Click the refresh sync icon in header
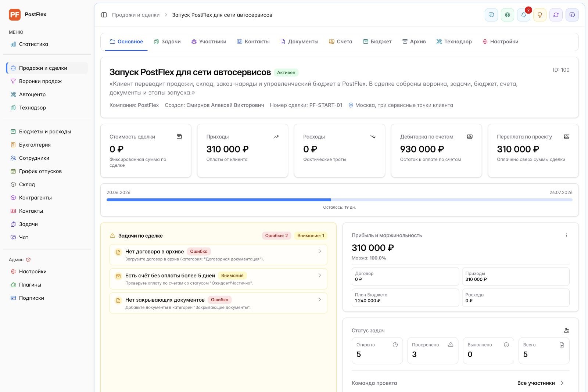Screen dimensions: 588x392 [x=556, y=15]
